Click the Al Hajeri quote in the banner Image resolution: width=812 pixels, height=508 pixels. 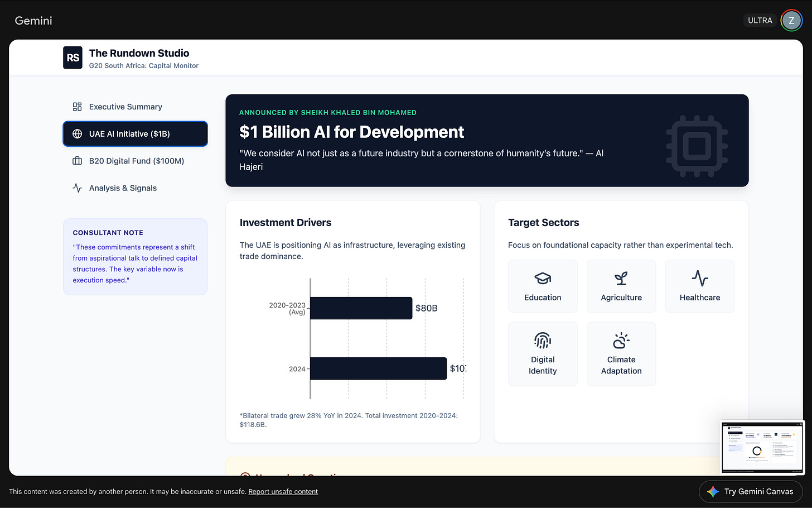[421, 160]
